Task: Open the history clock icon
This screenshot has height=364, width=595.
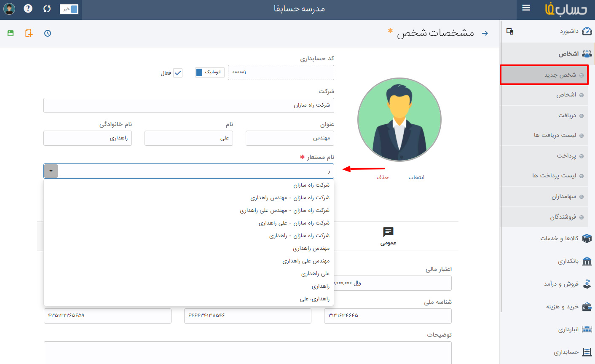Action: 48,33
